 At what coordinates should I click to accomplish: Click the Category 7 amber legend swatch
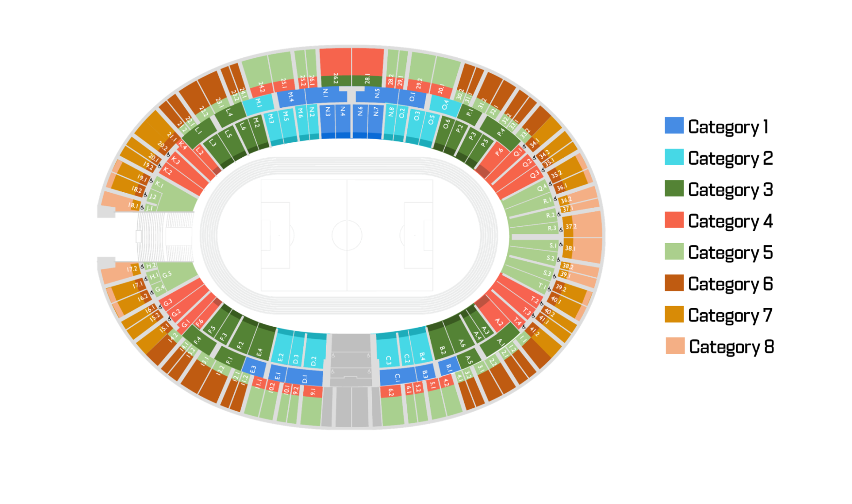coord(674,314)
